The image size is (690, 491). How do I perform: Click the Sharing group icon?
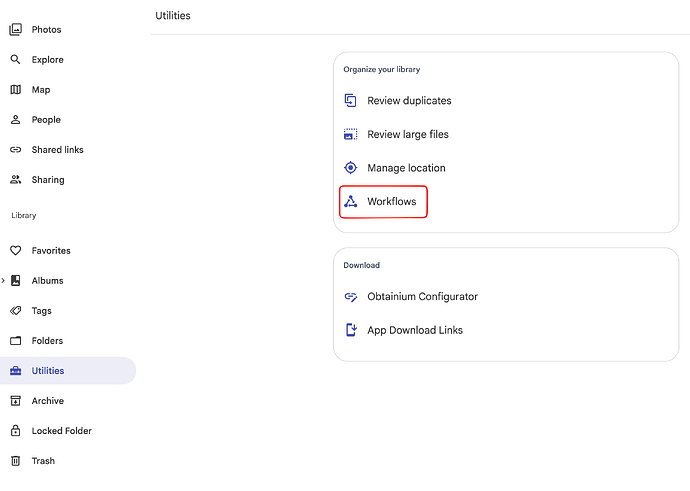click(x=15, y=180)
